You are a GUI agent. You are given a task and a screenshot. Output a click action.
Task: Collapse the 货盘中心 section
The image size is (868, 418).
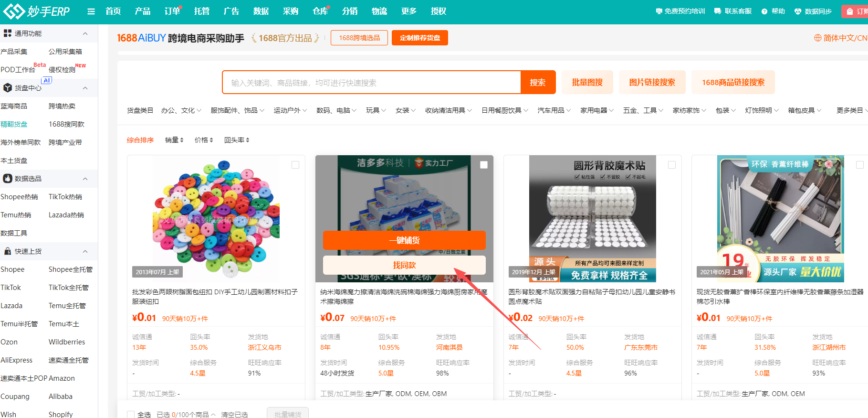coord(85,88)
